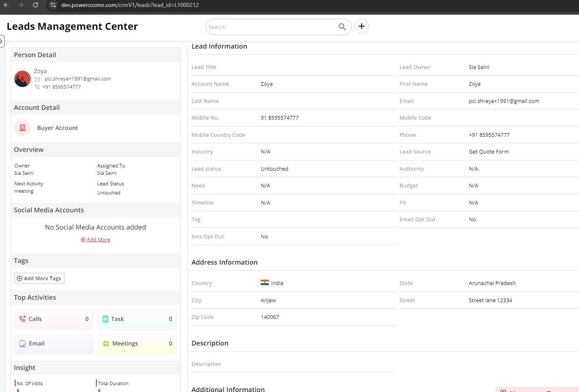This screenshot has width=579, height=392.
Task: Expand the collapsed left sidebar arrow
Action: click(x=2, y=41)
